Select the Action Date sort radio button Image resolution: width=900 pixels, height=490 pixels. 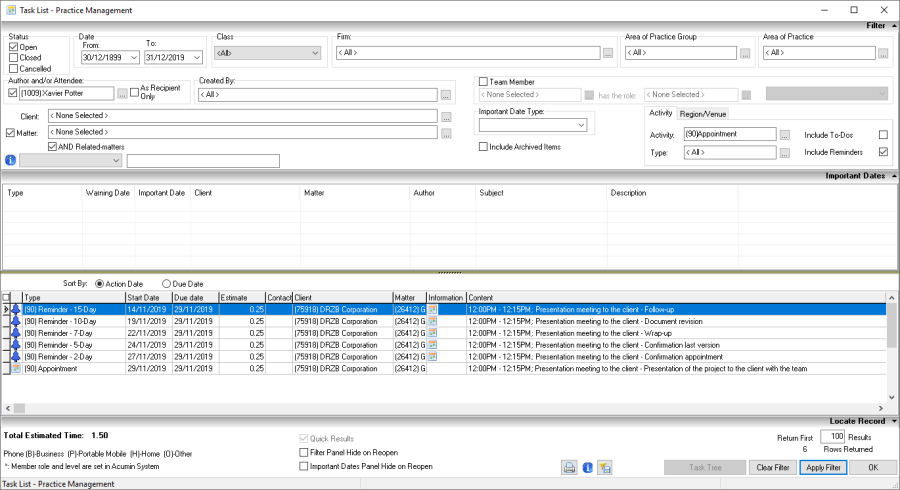coord(99,283)
